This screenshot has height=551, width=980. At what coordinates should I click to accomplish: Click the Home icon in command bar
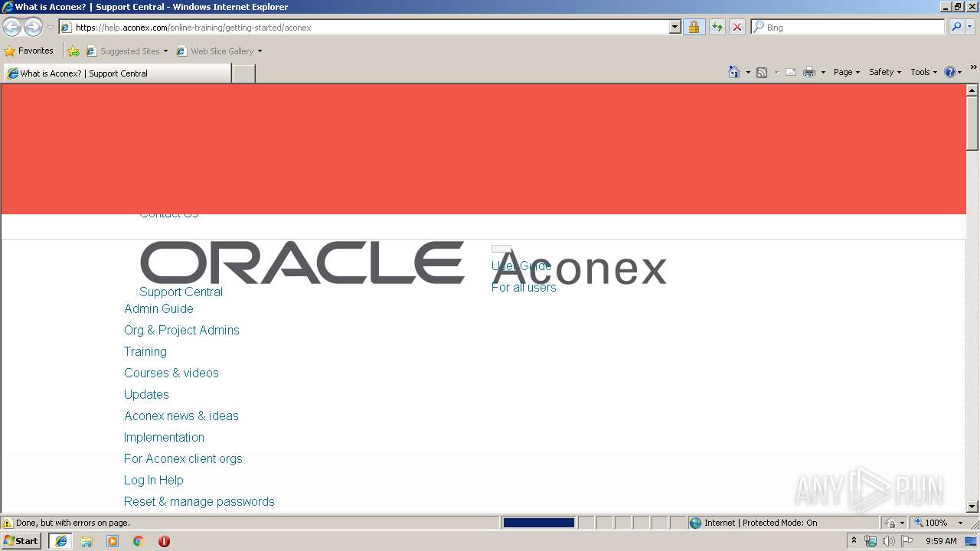[x=734, y=72]
